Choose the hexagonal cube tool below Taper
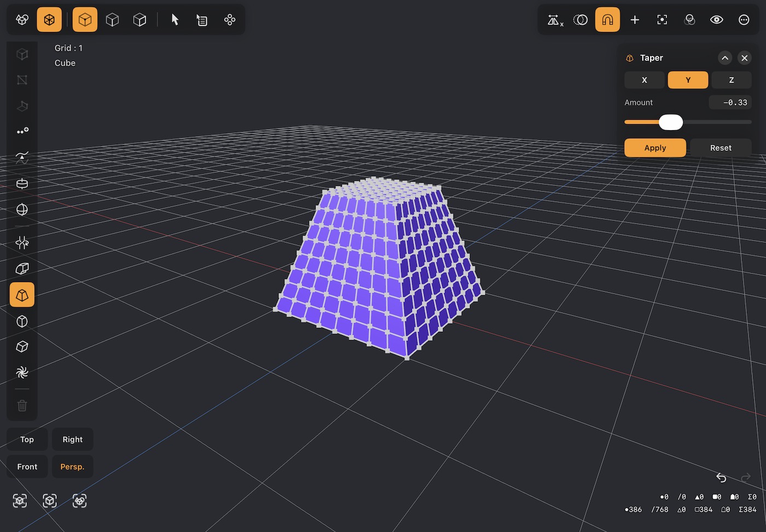Screen dimensions: 766x532 [22, 321]
